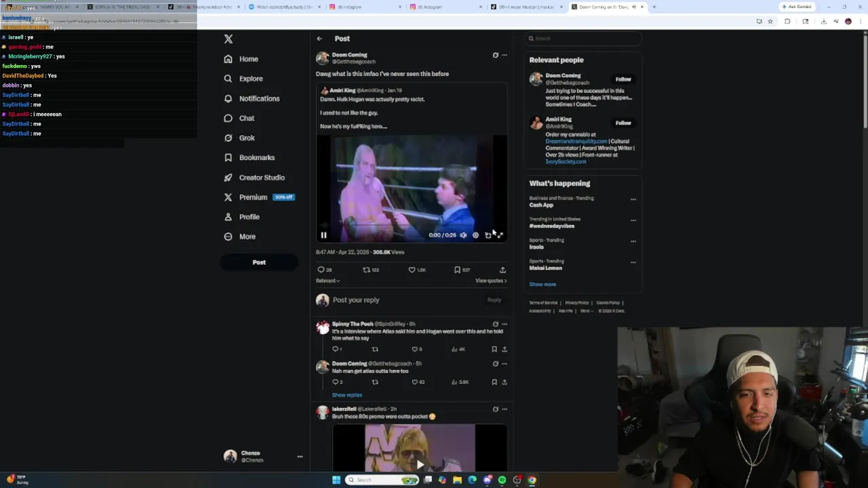Open the three-dot menu for #wednesdayvibes trend
The image size is (868, 488).
point(633,220)
